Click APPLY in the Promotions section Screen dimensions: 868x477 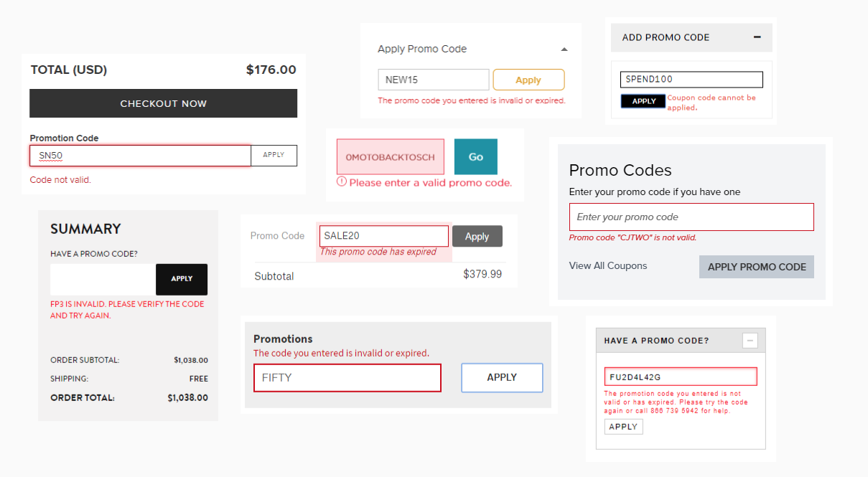tap(501, 377)
